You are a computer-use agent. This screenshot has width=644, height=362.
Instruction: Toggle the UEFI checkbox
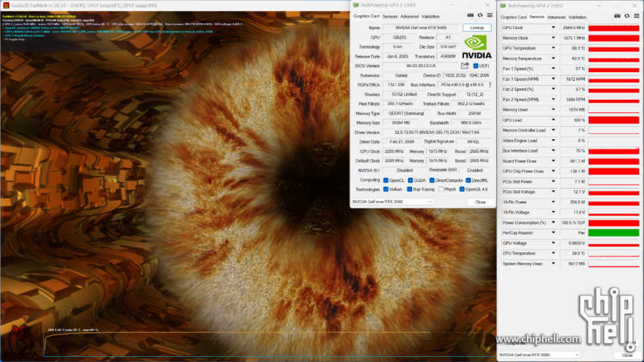(x=476, y=66)
